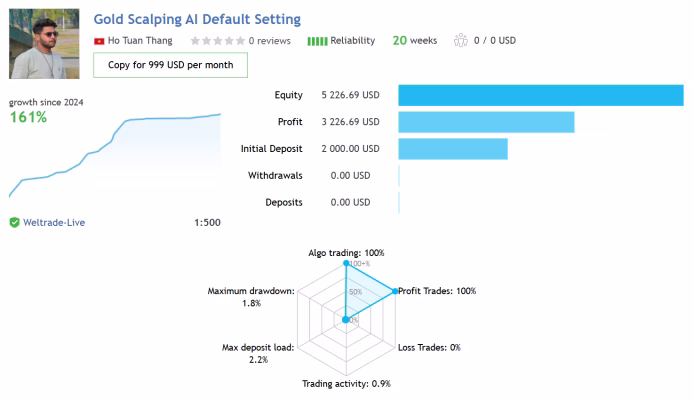This screenshot has height=400, width=694.
Task: Open Ho Tuan Thang author profile
Action: click(140, 41)
